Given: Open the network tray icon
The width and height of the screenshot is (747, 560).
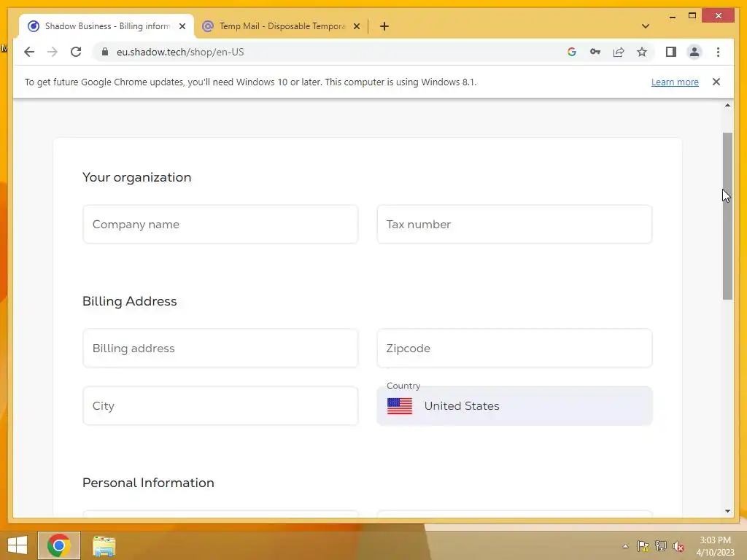Looking at the screenshot, I should click(661, 546).
